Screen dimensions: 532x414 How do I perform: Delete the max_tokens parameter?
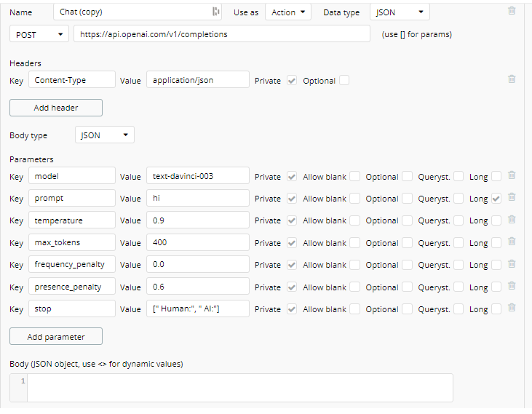click(512, 242)
